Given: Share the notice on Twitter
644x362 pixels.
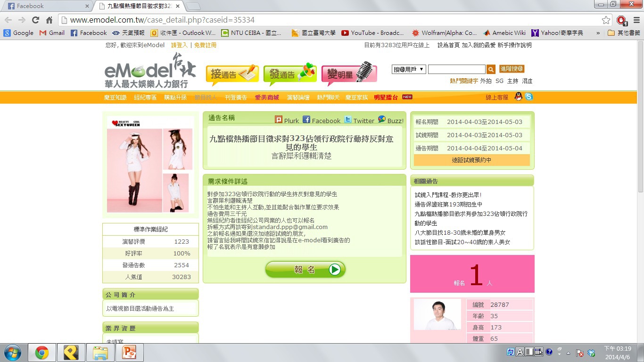Looking at the screenshot, I should pos(359,120).
